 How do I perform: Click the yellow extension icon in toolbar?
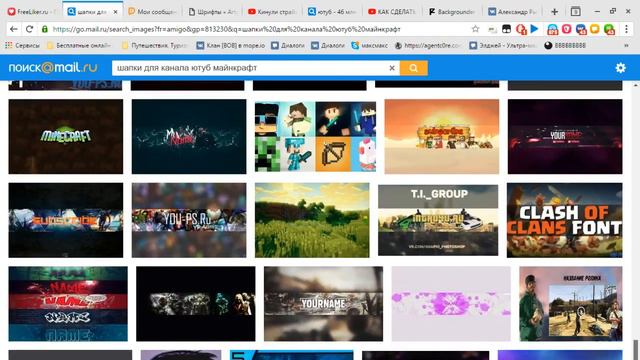pyautogui.click(x=595, y=29)
